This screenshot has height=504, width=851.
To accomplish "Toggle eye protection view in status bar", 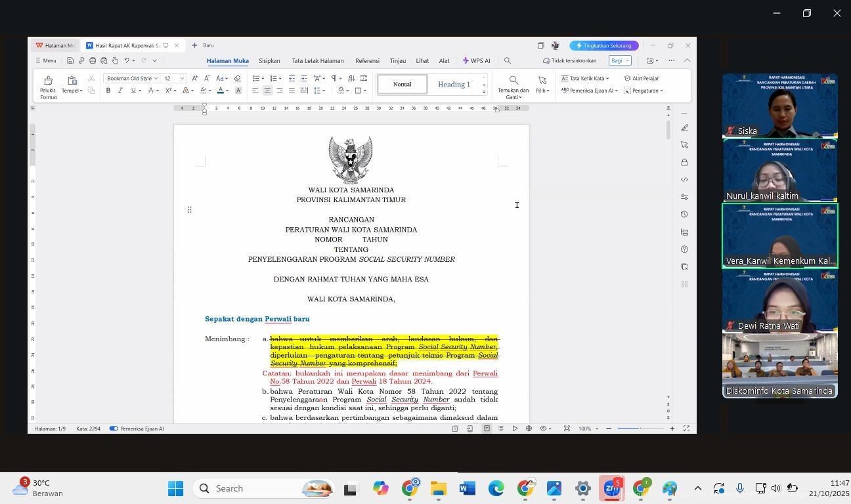I will 544,429.
